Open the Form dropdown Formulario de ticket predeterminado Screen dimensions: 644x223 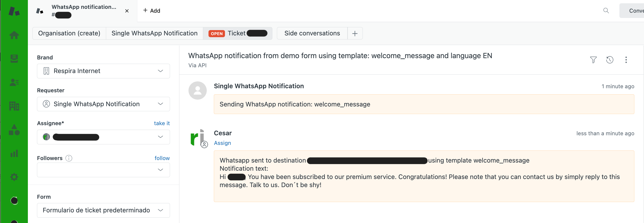(103, 210)
